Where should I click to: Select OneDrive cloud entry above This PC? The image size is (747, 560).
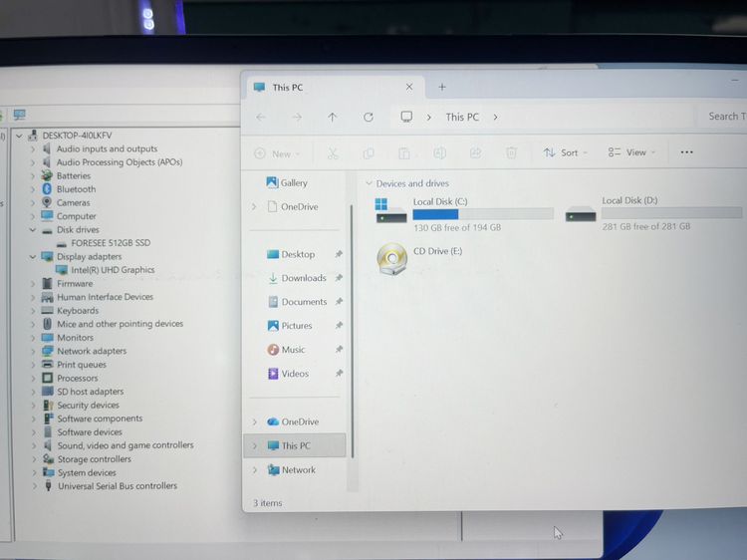(293, 421)
